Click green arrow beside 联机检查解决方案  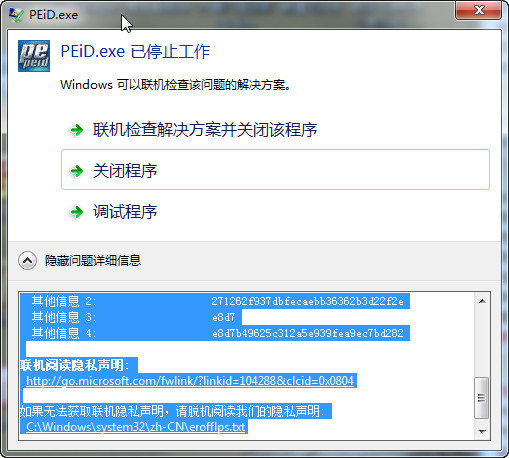pyautogui.click(x=77, y=130)
